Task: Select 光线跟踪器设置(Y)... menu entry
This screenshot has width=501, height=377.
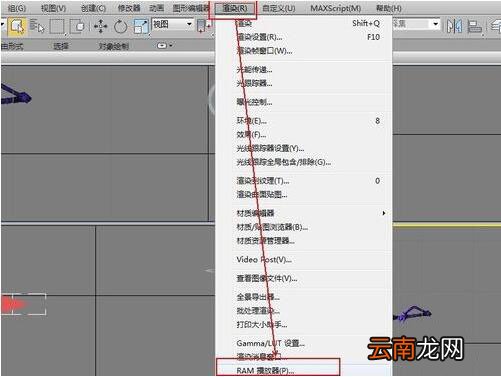Action: click(x=304, y=148)
